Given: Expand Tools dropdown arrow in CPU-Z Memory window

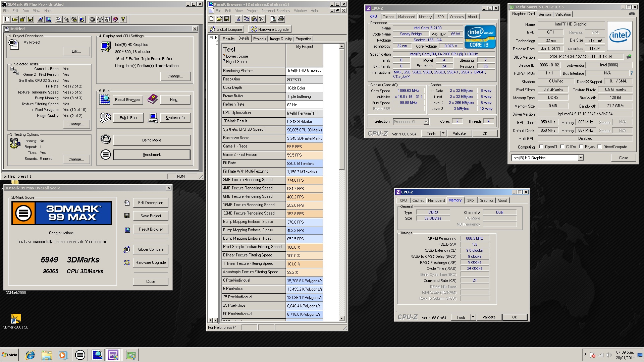Looking at the screenshot, I should pyautogui.click(x=473, y=317).
